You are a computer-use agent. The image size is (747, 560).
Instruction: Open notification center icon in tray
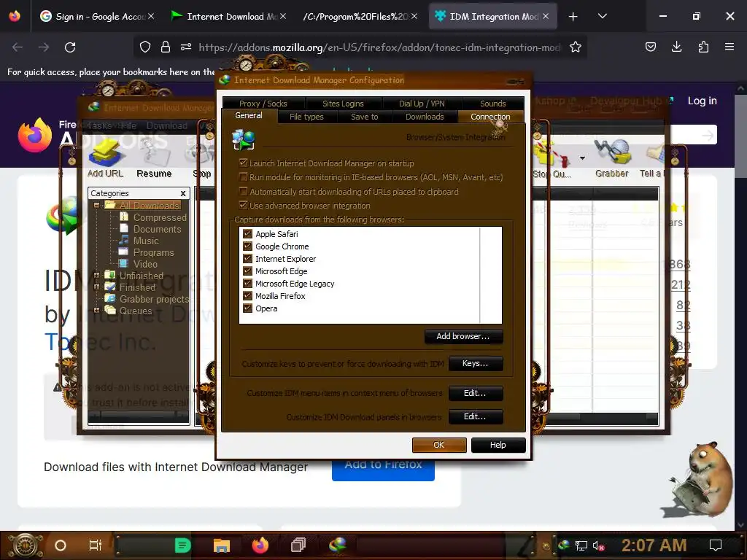[716, 545]
